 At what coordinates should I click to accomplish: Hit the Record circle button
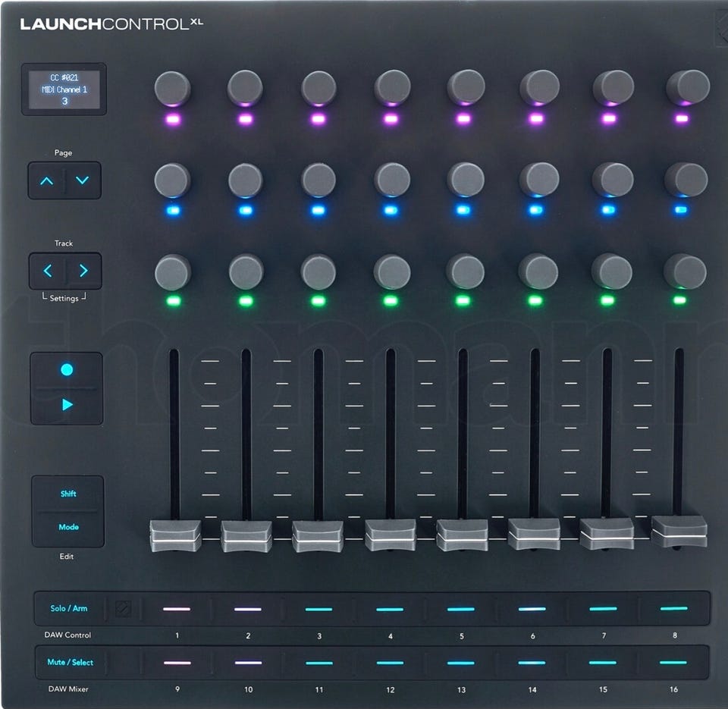pos(67,369)
